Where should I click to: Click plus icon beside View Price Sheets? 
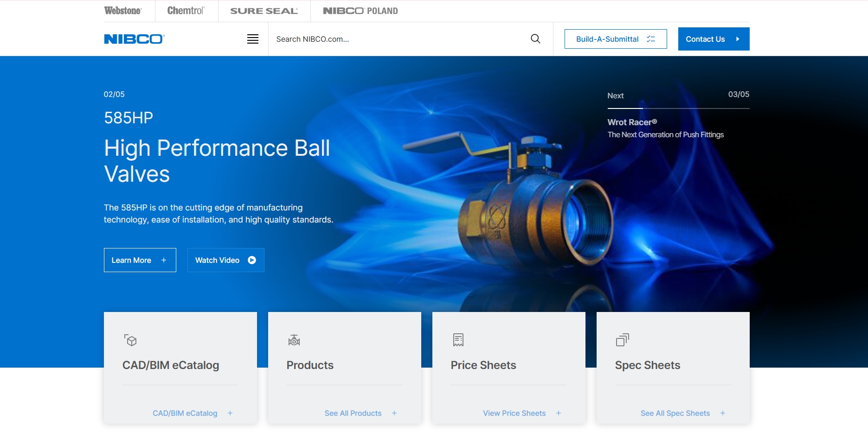(559, 413)
